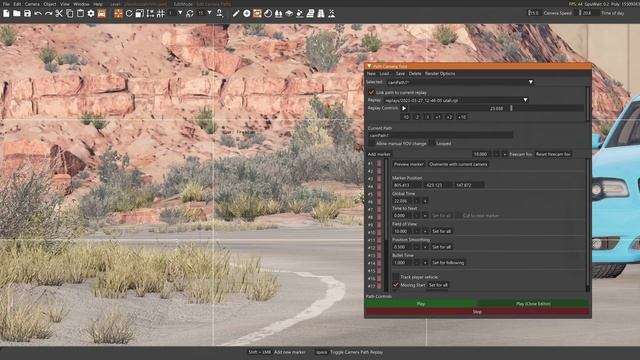The width and height of the screenshot is (640, 360).
Task: Click Set for following button
Action: (x=448, y=262)
